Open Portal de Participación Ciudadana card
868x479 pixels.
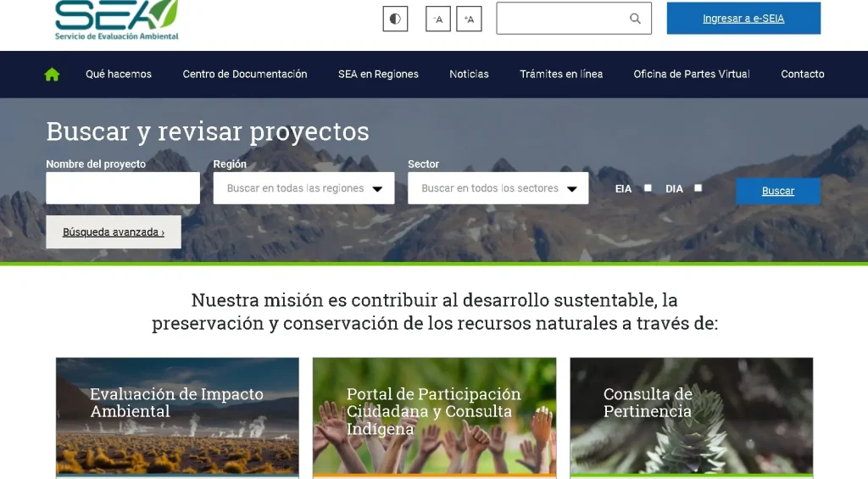click(435, 416)
